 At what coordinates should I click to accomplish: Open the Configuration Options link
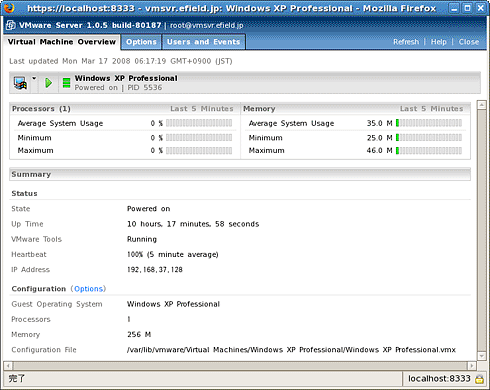[x=88, y=289]
